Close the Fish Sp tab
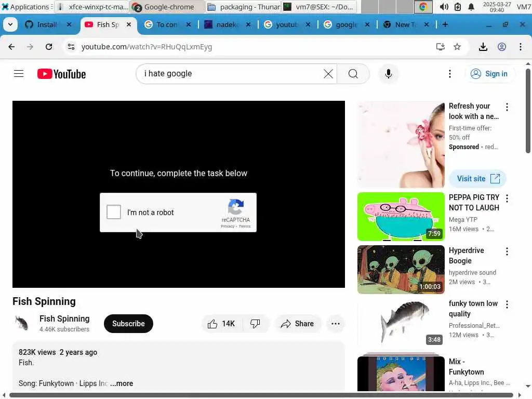The height and width of the screenshot is (399, 532). [129, 24]
